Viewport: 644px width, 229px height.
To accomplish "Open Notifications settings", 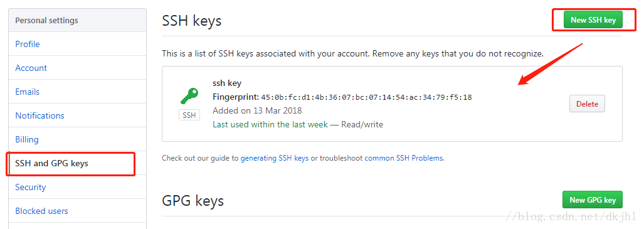I will click(40, 115).
